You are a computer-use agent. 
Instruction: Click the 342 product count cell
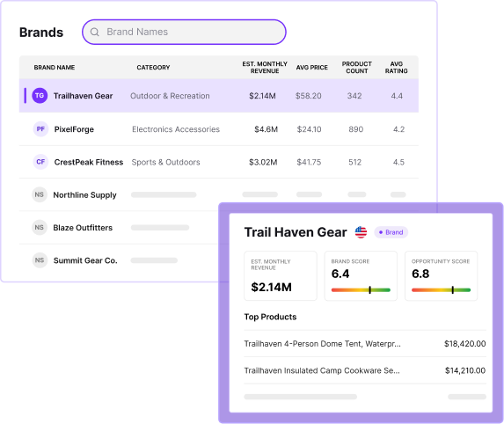pos(354,96)
